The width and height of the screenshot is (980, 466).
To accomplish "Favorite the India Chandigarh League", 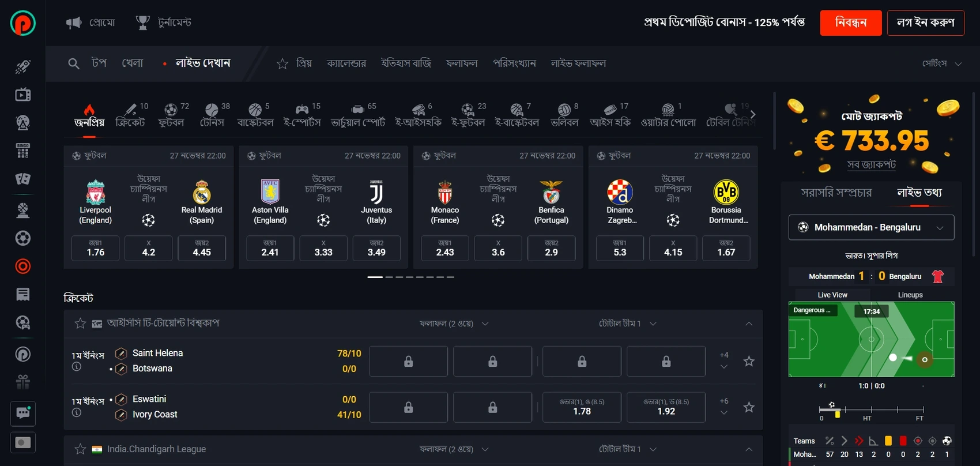I will coord(80,449).
